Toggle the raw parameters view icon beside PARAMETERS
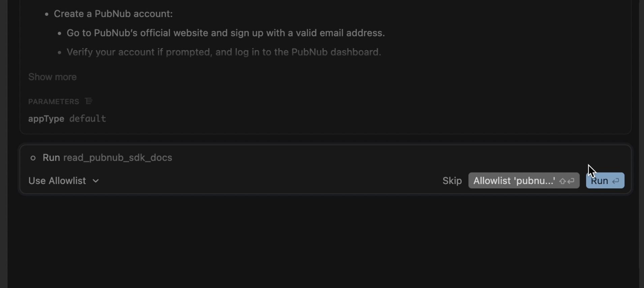Image resolution: width=644 pixels, height=288 pixels. pos(88,101)
